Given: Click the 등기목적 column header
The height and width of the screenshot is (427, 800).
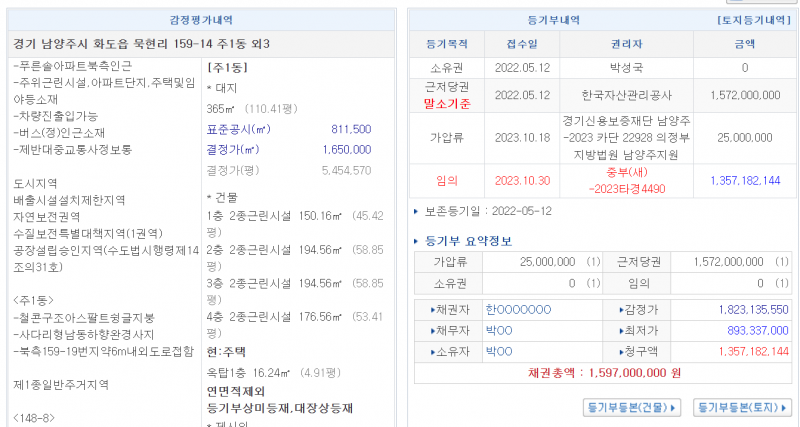Looking at the screenshot, I should 447,45.
